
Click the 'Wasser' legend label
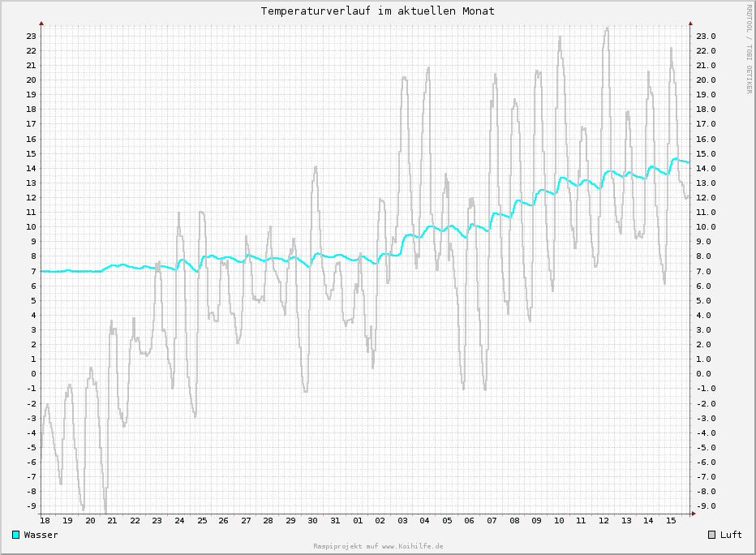click(41, 535)
